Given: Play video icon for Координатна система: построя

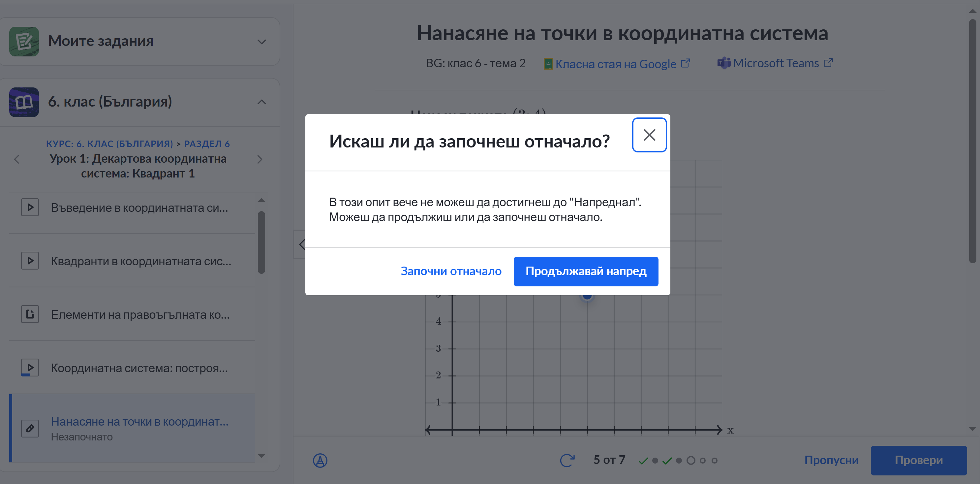Looking at the screenshot, I should (x=30, y=368).
